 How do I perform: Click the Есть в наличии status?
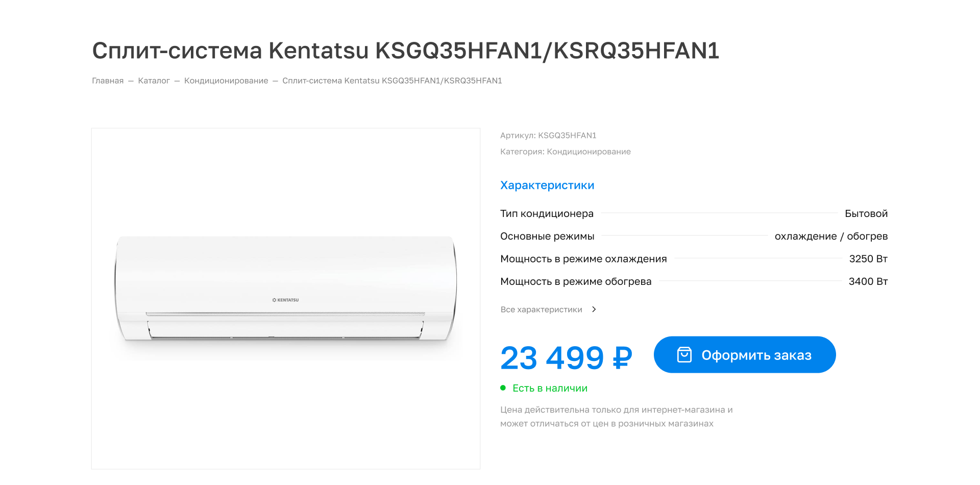550,389
